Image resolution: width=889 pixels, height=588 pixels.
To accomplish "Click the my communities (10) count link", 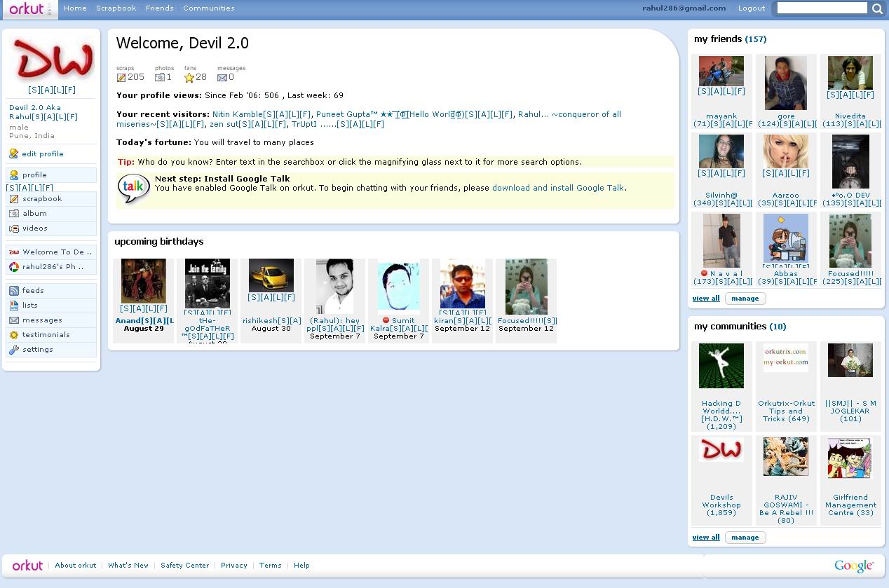I will (778, 327).
